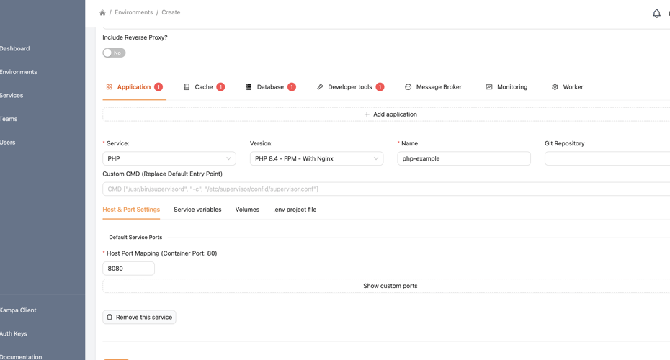The width and height of the screenshot is (670, 360).
Task: Go to Teams in sidebar
Action: coord(9,119)
